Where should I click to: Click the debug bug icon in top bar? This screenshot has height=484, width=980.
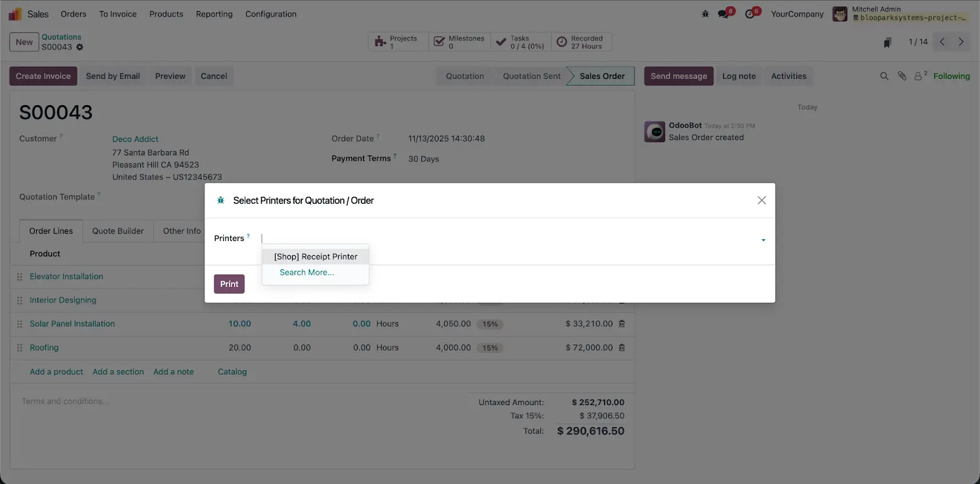705,13
